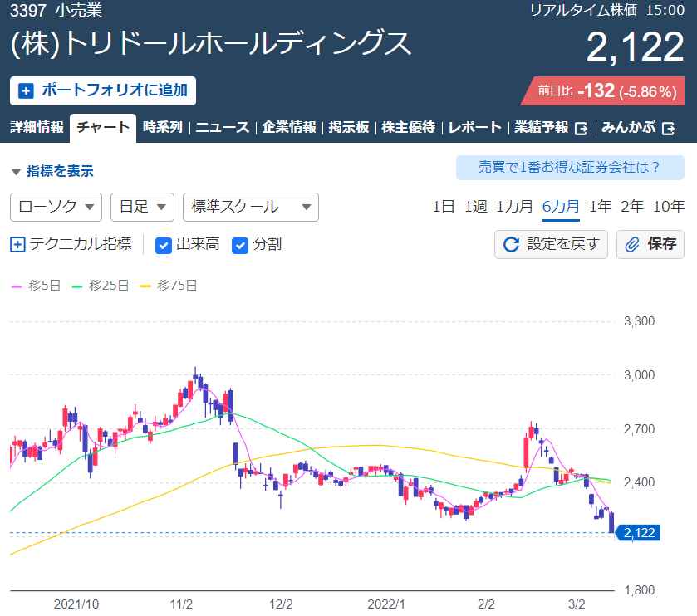Open the ローソク chart type dropdown
This screenshot has width=697, height=616.
(56, 207)
